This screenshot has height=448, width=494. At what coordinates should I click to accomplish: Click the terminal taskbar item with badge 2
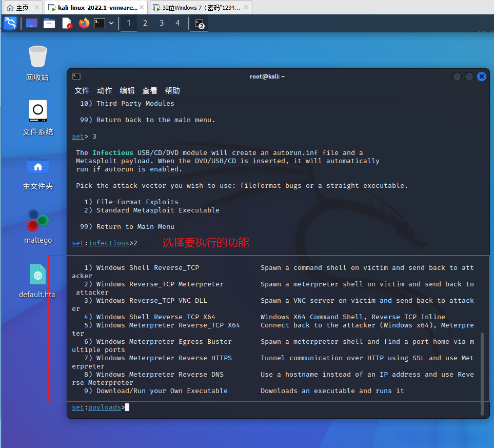[x=200, y=24]
